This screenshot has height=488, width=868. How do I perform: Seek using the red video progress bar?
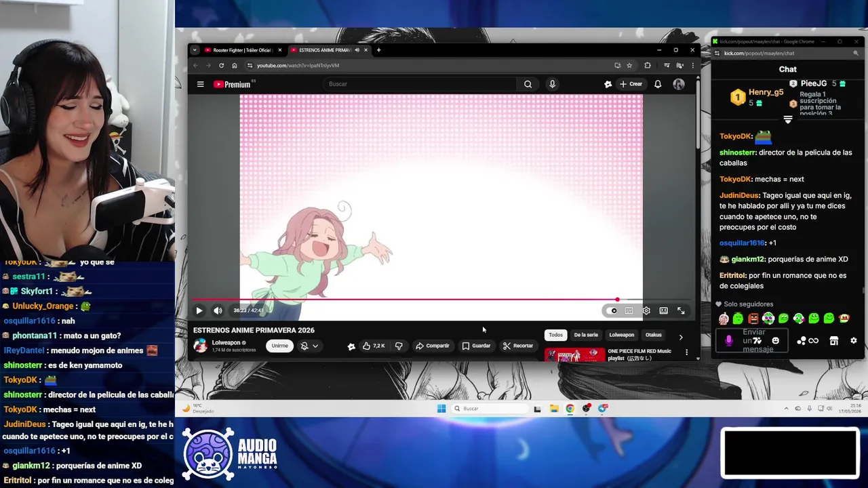pyautogui.click(x=441, y=300)
